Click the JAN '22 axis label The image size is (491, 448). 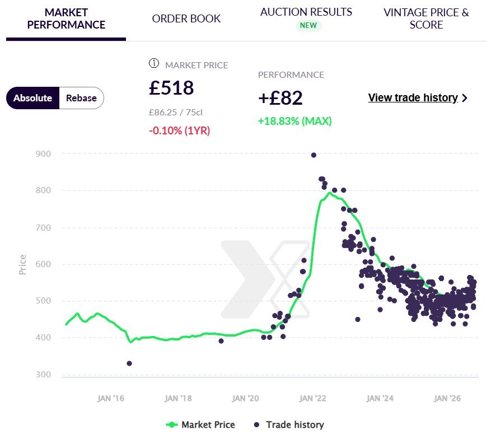pyautogui.click(x=312, y=399)
